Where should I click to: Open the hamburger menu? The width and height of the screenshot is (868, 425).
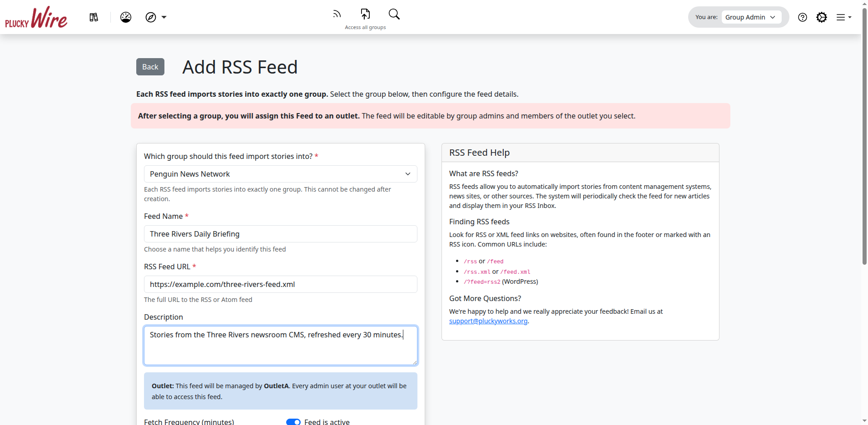844,17
